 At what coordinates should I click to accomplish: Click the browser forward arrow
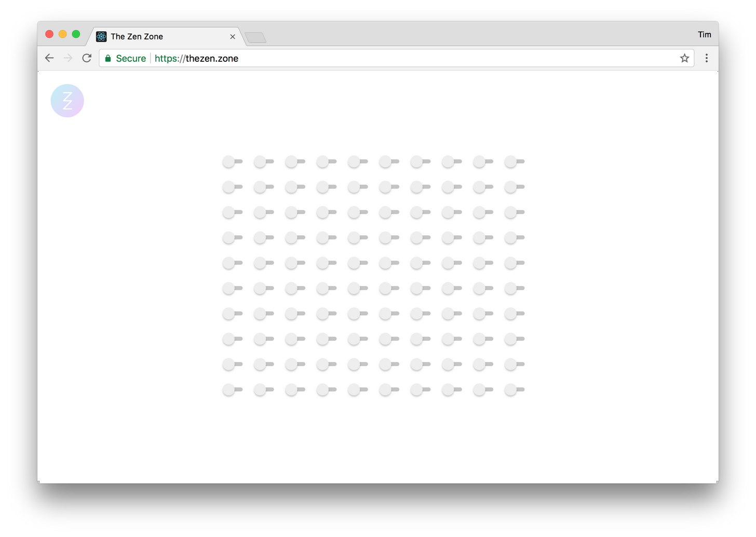click(x=68, y=58)
